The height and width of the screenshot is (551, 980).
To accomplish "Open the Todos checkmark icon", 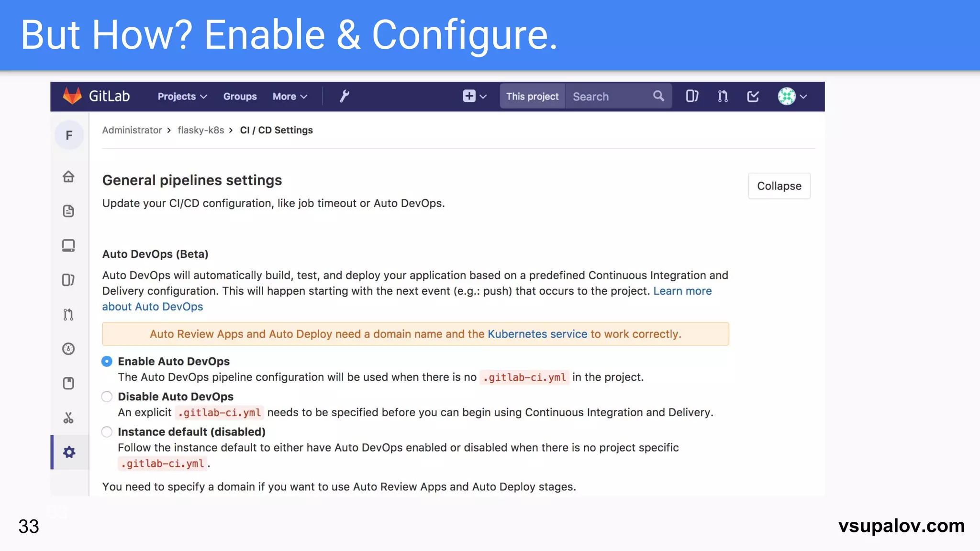I will pos(753,96).
